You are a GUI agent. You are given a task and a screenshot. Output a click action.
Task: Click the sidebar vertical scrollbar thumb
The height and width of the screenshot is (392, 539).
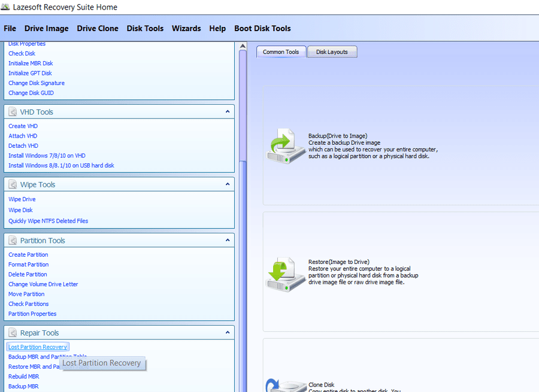tap(243, 105)
